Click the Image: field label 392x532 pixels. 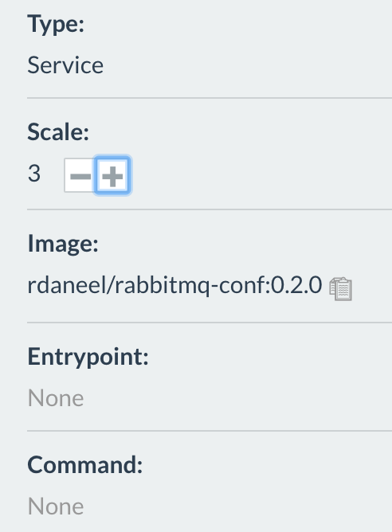pyautogui.click(x=63, y=243)
